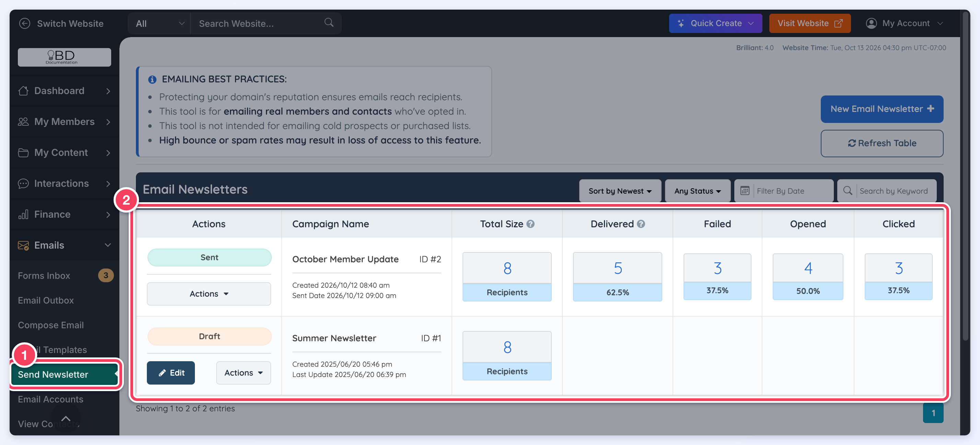Screen dimensions: 980x445
Task: Click the calendar icon in Filter By Date
Action: [745, 191]
